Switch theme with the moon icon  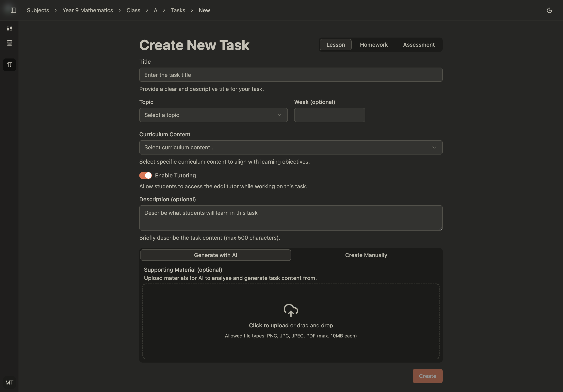pos(549,10)
